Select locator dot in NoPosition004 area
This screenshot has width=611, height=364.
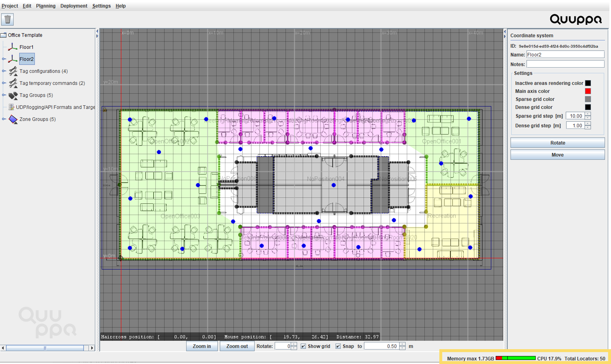tap(334, 185)
